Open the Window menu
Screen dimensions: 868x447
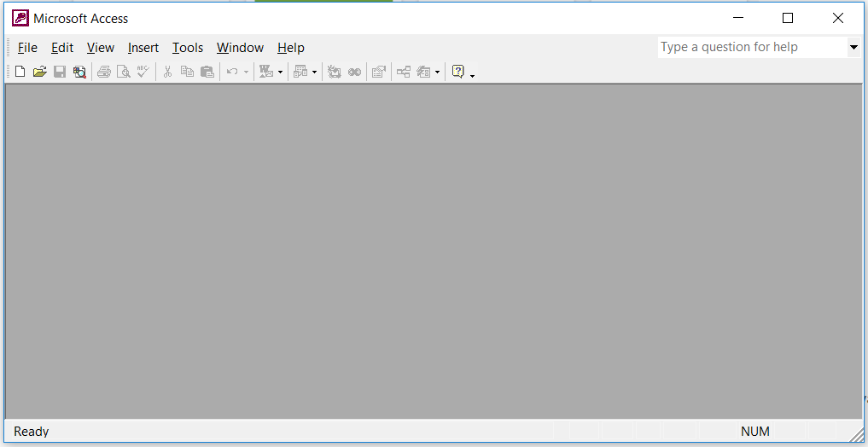[240, 48]
